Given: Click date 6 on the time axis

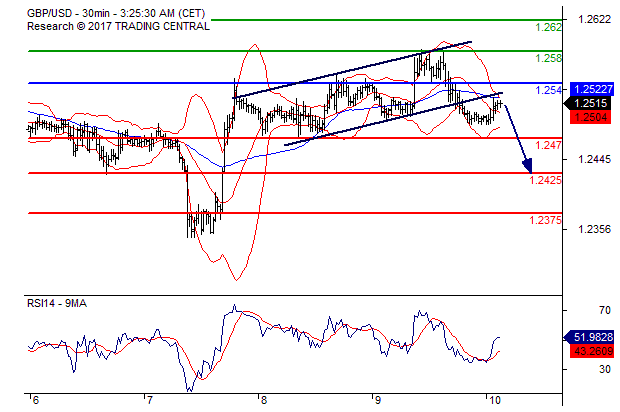Looking at the screenshot, I should click(x=36, y=401).
